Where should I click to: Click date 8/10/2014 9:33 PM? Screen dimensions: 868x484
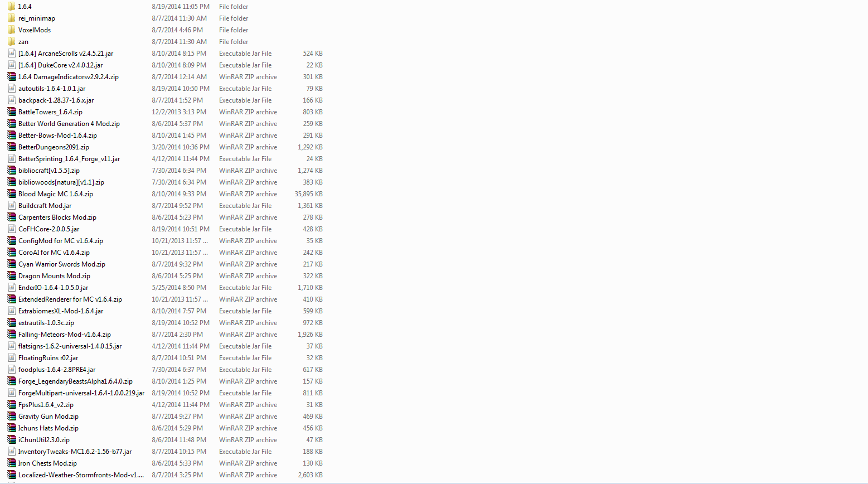pyautogui.click(x=179, y=194)
